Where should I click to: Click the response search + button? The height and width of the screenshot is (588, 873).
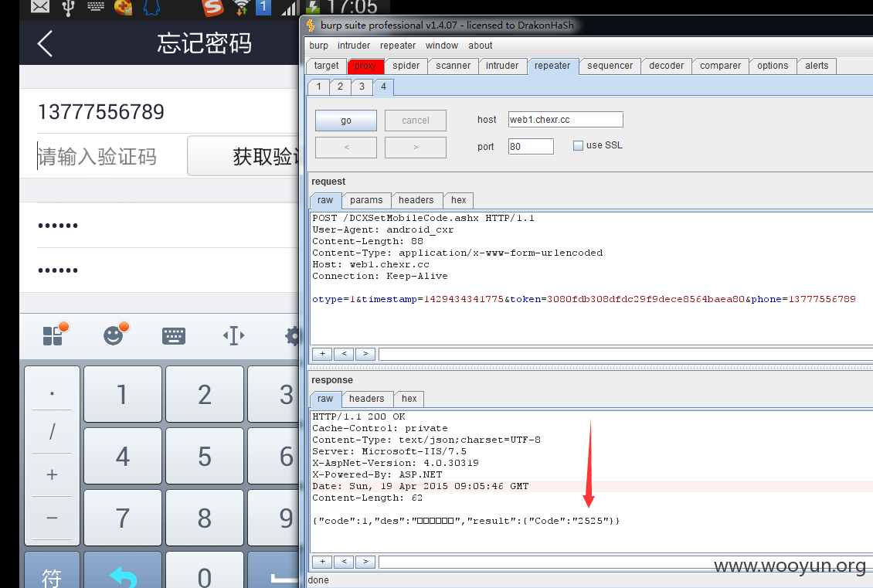pyautogui.click(x=322, y=561)
